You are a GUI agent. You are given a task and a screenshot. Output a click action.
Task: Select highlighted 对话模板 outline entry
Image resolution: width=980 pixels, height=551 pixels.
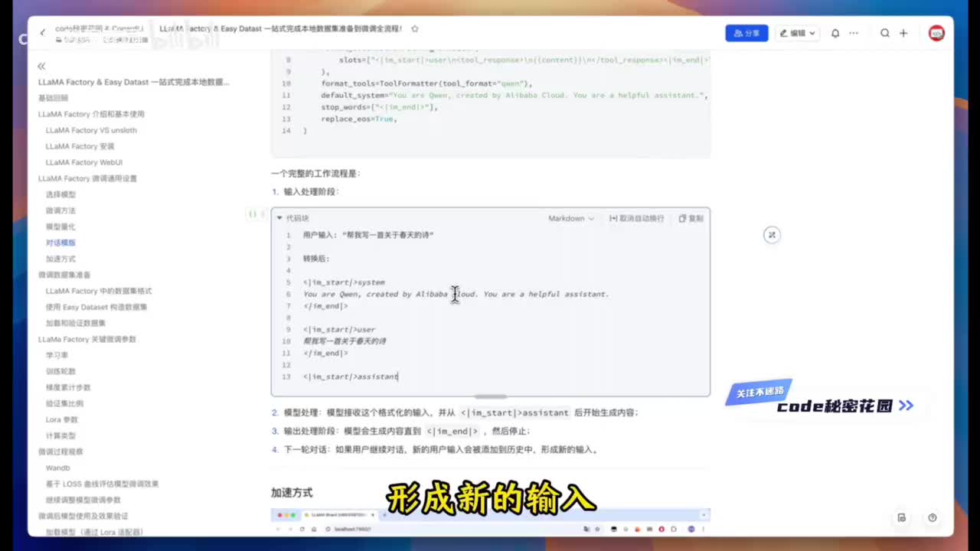pos(60,243)
